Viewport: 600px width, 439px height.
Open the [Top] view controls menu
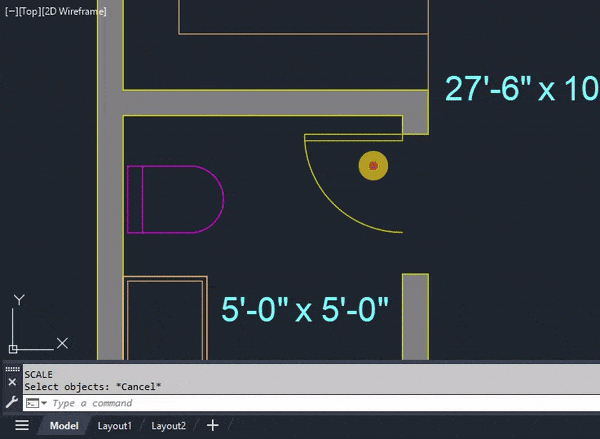point(29,11)
